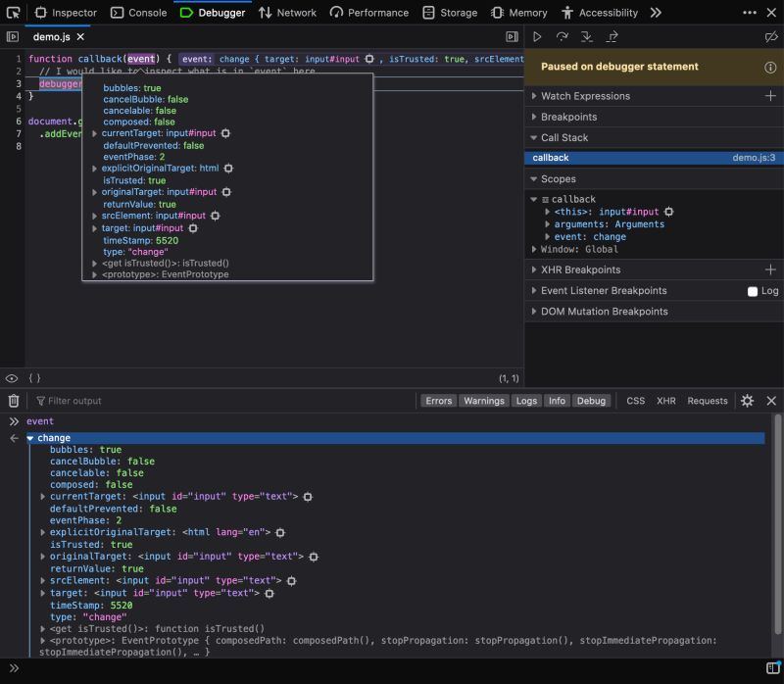Deactivate breakpoints using the slashed-pause icon
The width and height of the screenshot is (784, 684).
coord(770,36)
